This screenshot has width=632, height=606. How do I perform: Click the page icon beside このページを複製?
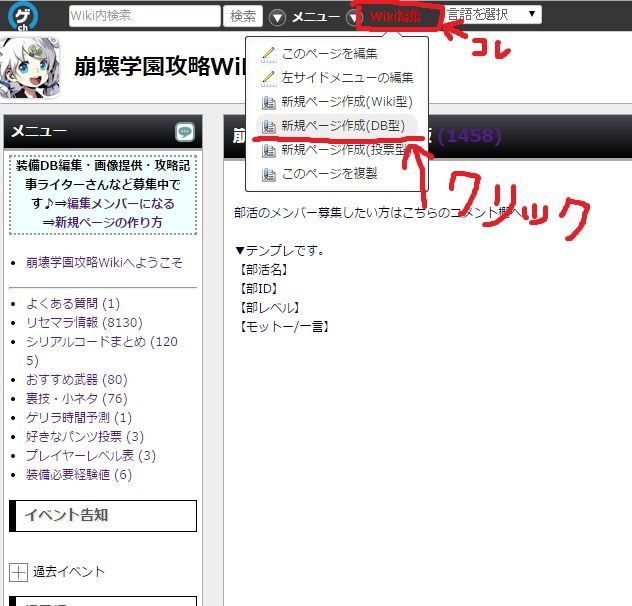(x=267, y=174)
